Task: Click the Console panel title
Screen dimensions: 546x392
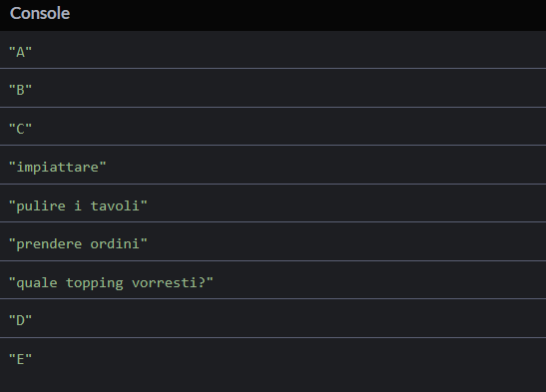Action: [x=40, y=14]
